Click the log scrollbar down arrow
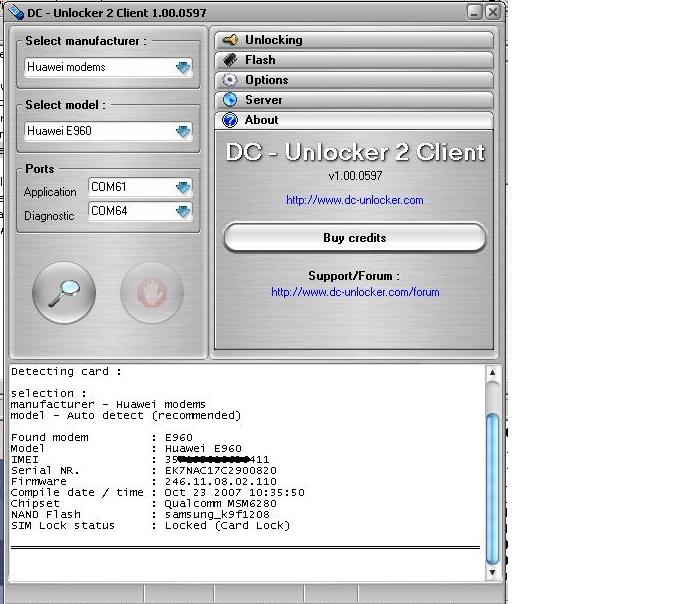Screen dimensions: 683x604 click(492, 573)
